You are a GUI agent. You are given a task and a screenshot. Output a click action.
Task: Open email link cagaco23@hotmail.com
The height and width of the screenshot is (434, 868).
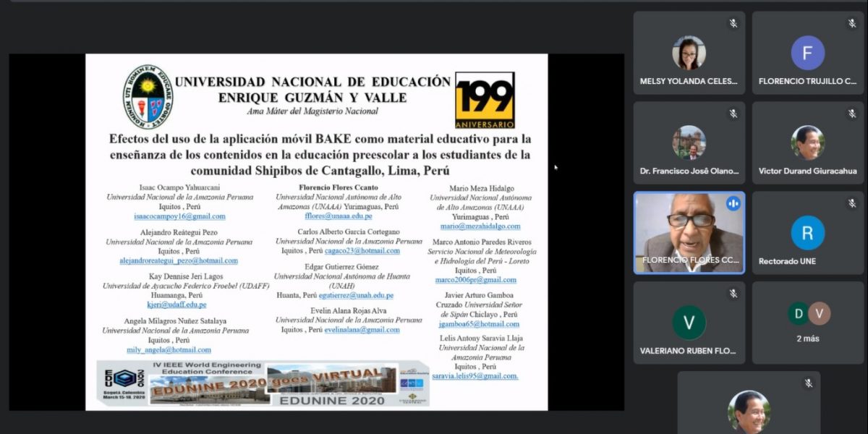[x=362, y=251]
